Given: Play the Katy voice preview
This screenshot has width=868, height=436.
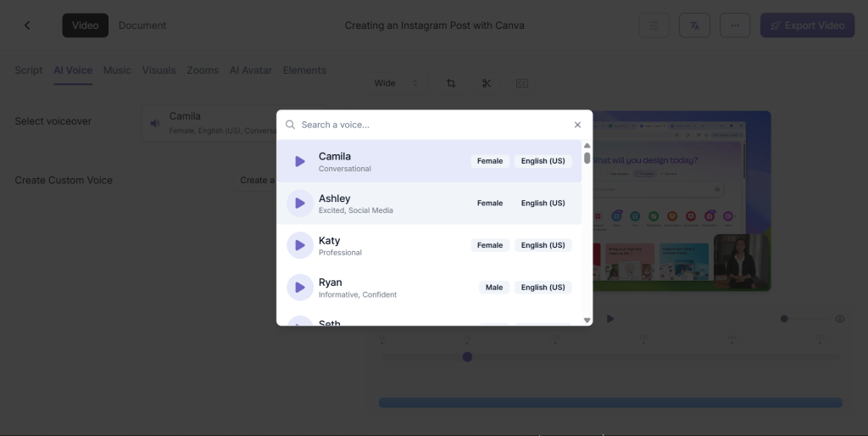Looking at the screenshot, I should (300, 245).
